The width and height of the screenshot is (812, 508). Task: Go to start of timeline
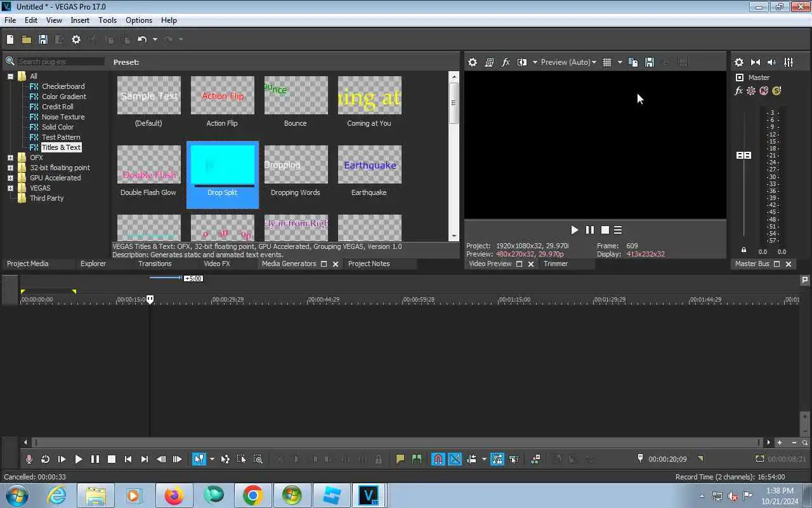pos(128,459)
